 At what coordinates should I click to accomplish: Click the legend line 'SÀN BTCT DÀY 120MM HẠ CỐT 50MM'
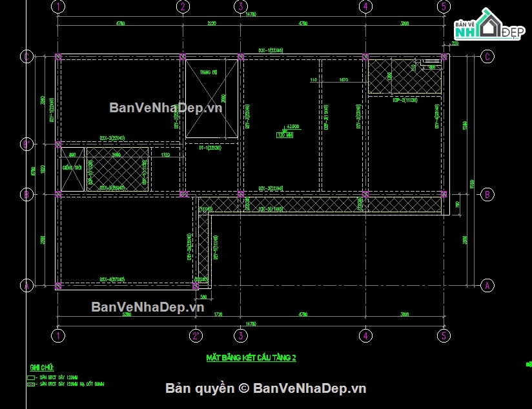coord(72,384)
